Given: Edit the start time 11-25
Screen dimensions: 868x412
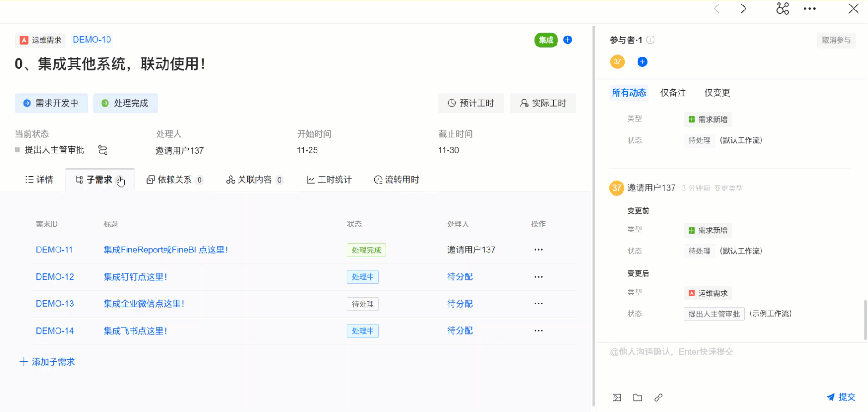Looking at the screenshot, I should 307,150.
